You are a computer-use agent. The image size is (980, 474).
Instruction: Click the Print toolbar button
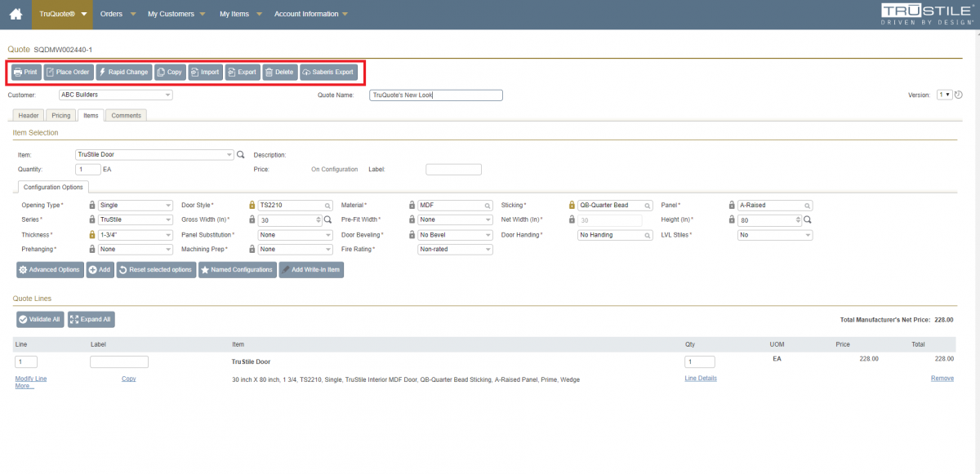[26, 72]
